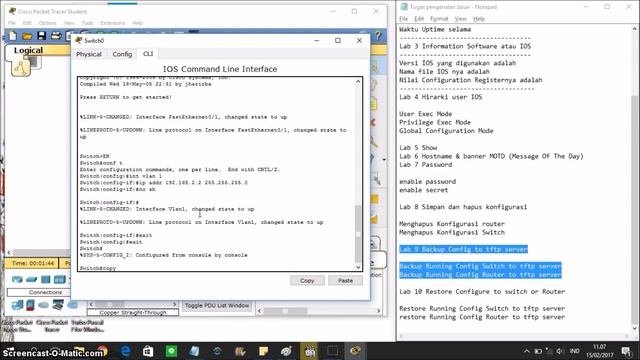Select the Multiuser Connection category icon
Viewport: 640px width, 360px height.
(x=73, y=305)
